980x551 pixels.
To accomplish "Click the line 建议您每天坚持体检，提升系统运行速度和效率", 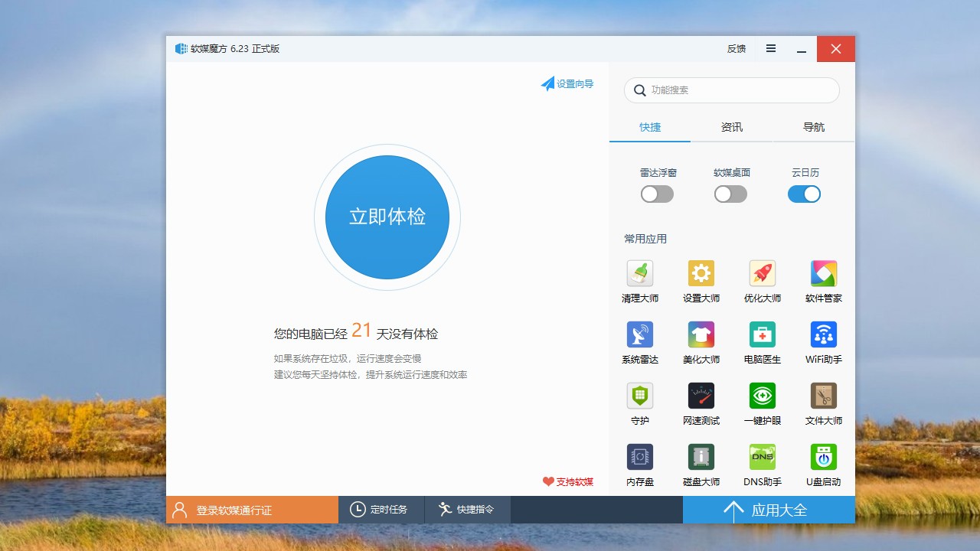I will point(371,375).
